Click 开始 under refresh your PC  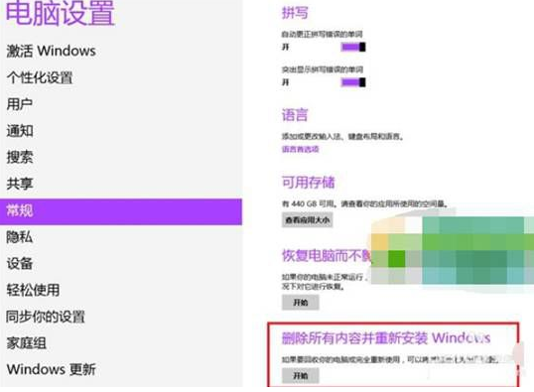click(301, 303)
